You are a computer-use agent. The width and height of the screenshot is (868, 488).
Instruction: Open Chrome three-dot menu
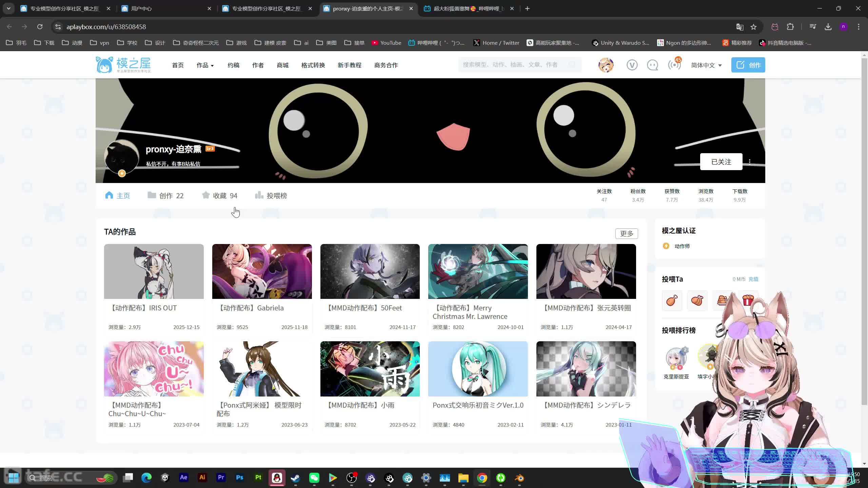[859, 27]
